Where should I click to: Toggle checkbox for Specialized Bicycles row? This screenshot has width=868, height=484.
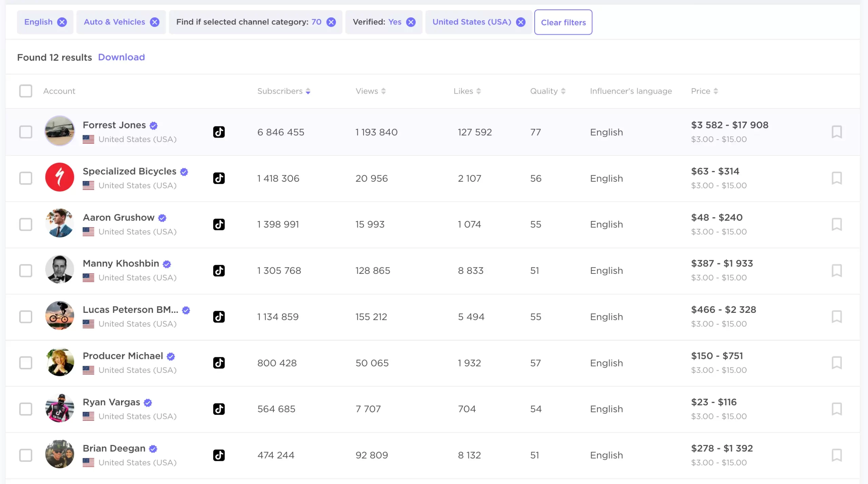tap(26, 178)
